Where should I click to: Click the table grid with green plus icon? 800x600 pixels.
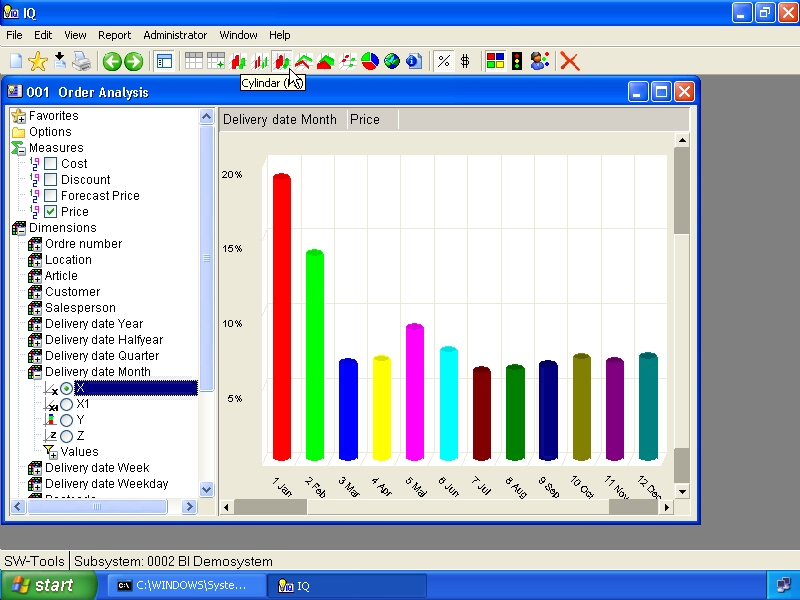(x=215, y=61)
